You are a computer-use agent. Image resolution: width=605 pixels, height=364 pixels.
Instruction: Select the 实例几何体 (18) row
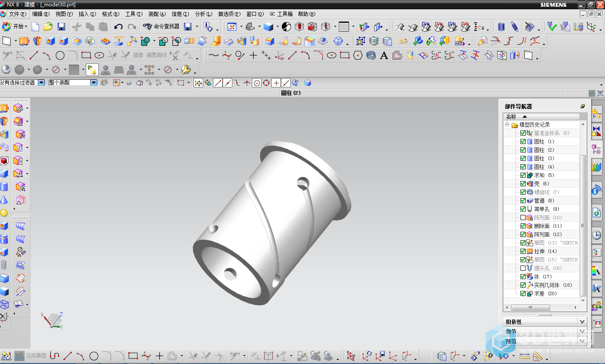541,285
